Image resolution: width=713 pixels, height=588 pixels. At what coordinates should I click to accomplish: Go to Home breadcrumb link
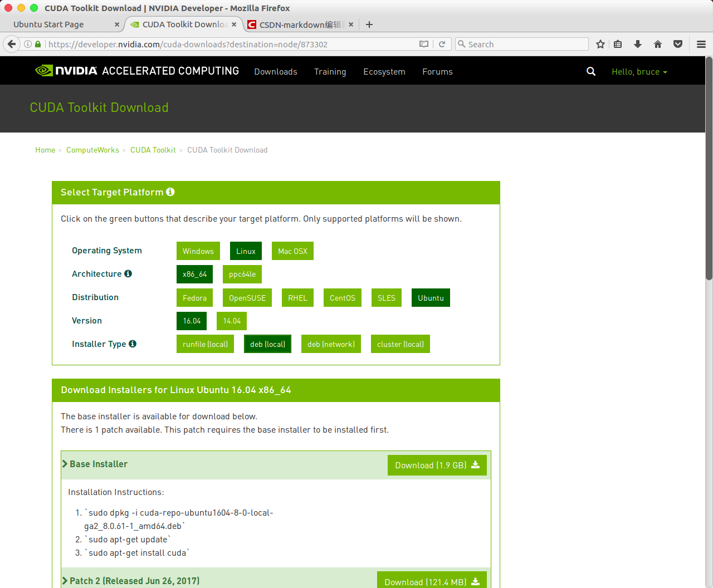45,150
